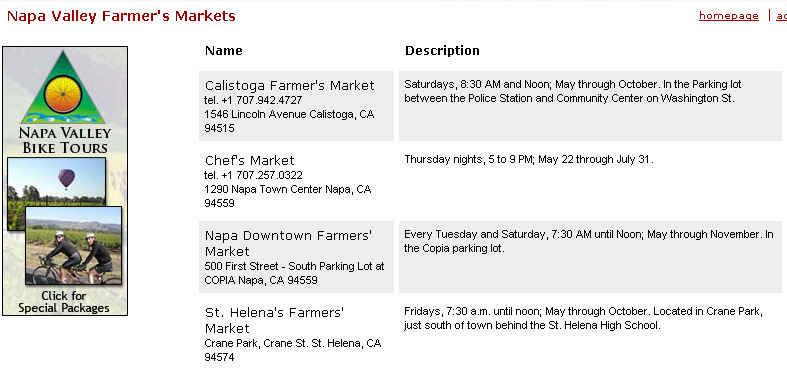Click the partially visible link after homepage
The height and width of the screenshot is (374, 787).
tap(781, 16)
